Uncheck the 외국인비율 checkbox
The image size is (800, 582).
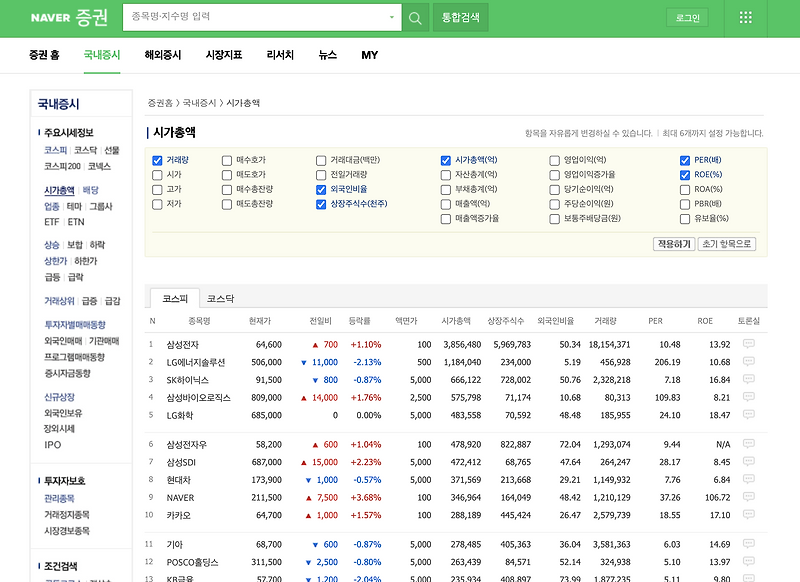tap(321, 190)
